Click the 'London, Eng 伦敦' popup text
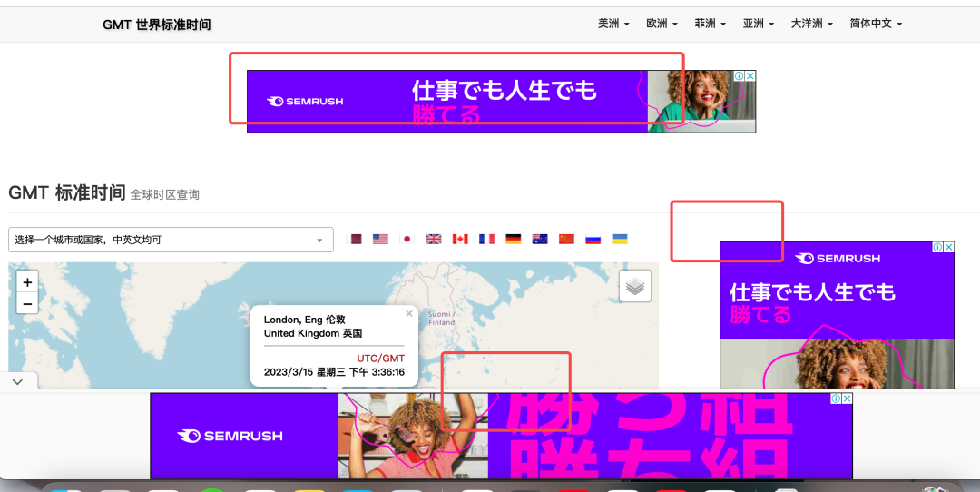Image resolution: width=980 pixels, height=492 pixels. pyautogui.click(x=304, y=320)
